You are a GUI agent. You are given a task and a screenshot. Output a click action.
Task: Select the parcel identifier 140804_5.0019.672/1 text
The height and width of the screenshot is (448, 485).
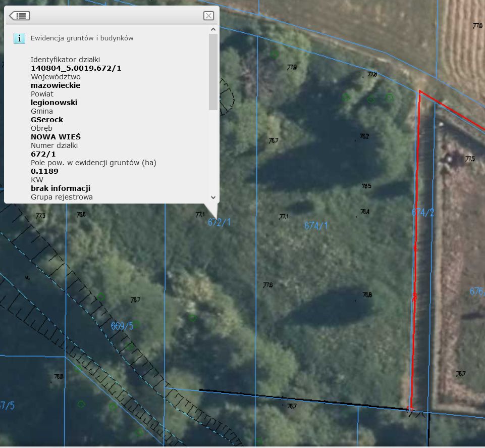point(76,68)
